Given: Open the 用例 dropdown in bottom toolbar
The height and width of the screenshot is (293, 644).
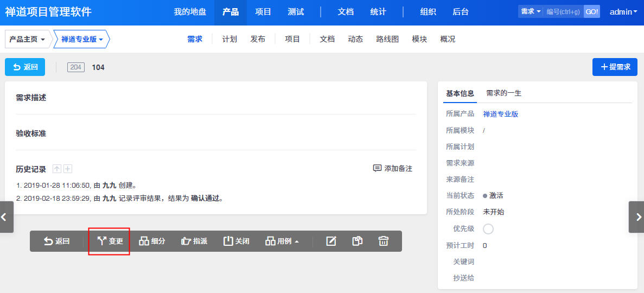Looking at the screenshot, I should tap(282, 241).
